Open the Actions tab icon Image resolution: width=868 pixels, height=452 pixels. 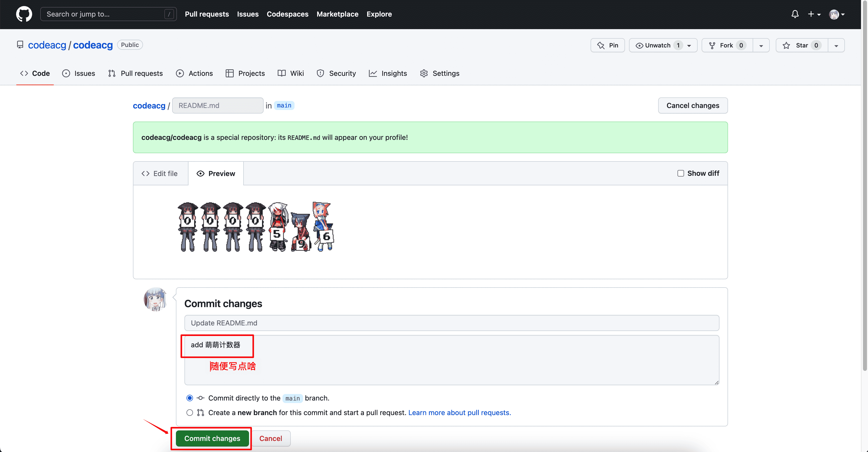[x=180, y=73]
